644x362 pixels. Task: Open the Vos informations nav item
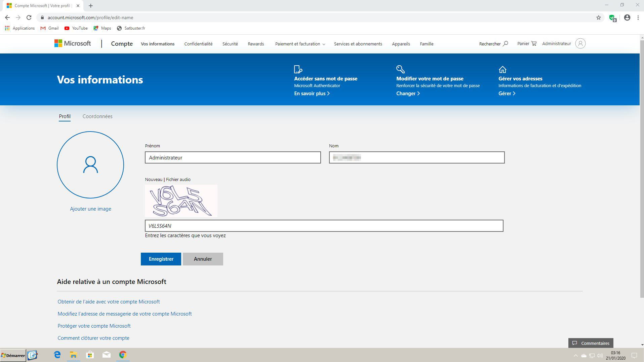[158, 44]
